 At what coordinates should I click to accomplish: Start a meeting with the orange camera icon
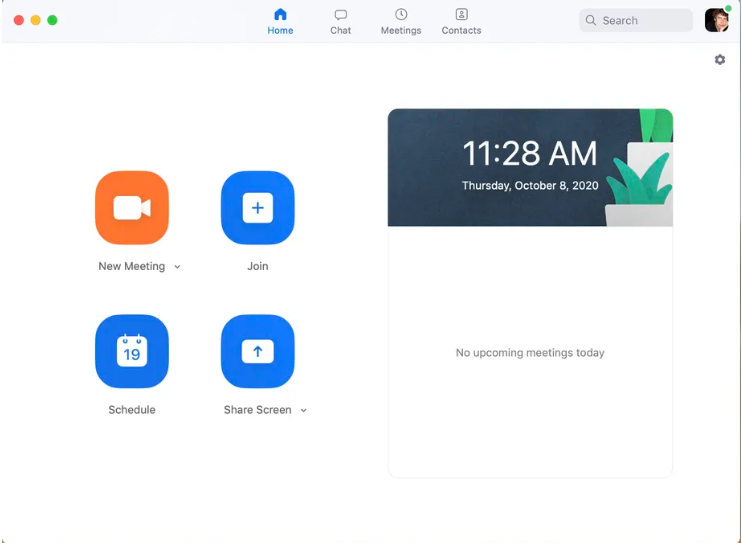131,208
